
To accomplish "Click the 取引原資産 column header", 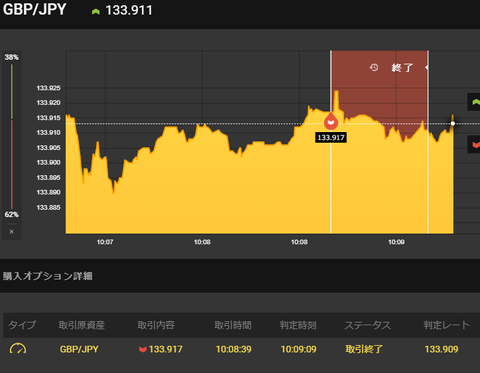I will (82, 325).
